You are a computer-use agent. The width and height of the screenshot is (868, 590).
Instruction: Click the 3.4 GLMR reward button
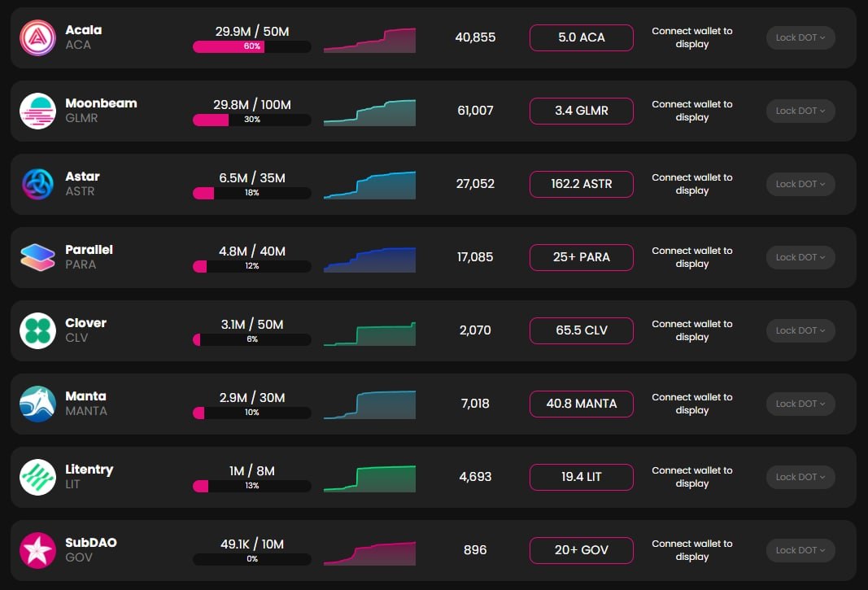click(582, 111)
